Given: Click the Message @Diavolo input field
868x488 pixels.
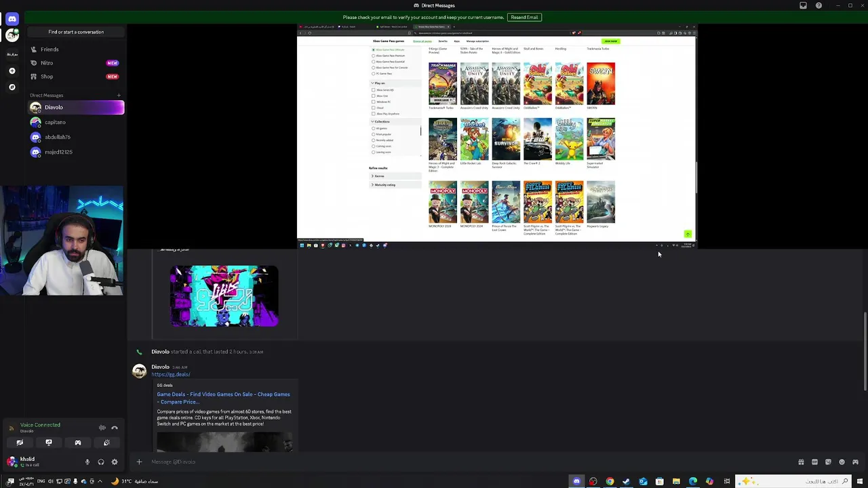Looking at the screenshot, I should (468, 462).
